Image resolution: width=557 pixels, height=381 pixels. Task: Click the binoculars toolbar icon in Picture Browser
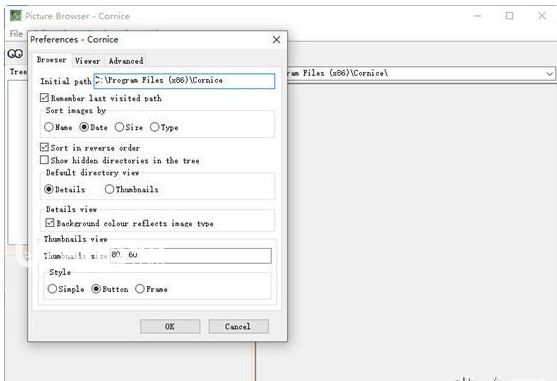point(15,54)
